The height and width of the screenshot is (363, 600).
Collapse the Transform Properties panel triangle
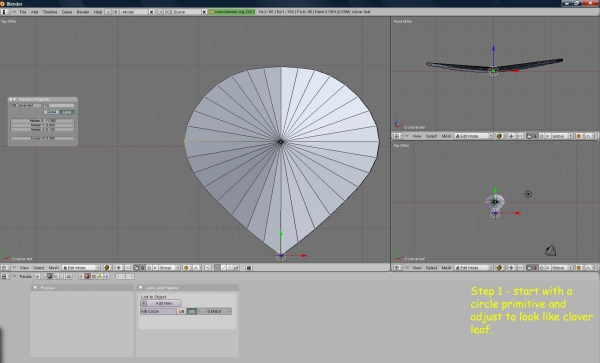click(15, 99)
